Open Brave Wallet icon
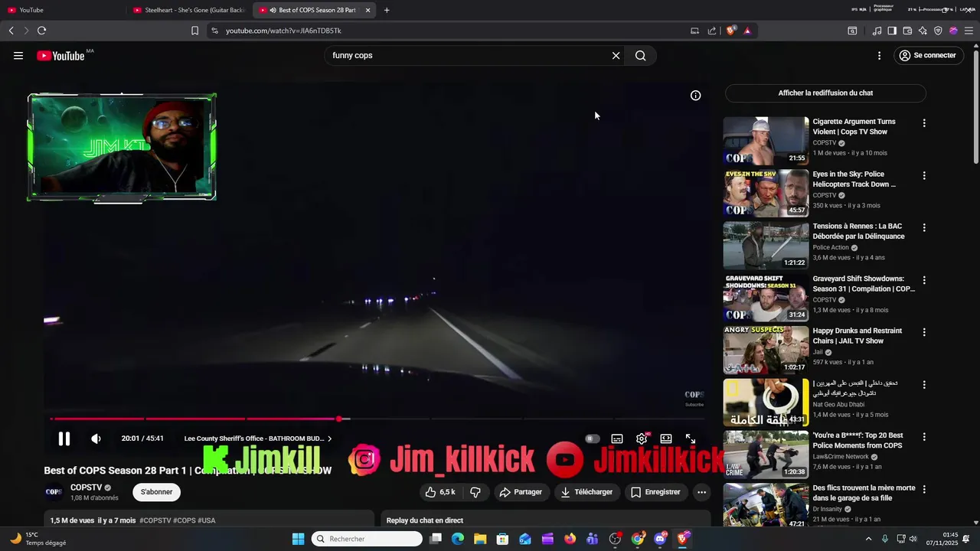The height and width of the screenshot is (551, 980). [907, 31]
